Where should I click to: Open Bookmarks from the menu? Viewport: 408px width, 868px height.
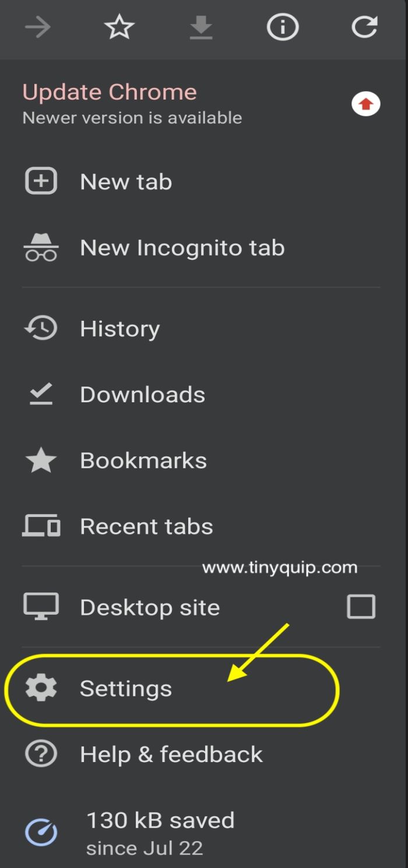pyautogui.click(x=143, y=460)
